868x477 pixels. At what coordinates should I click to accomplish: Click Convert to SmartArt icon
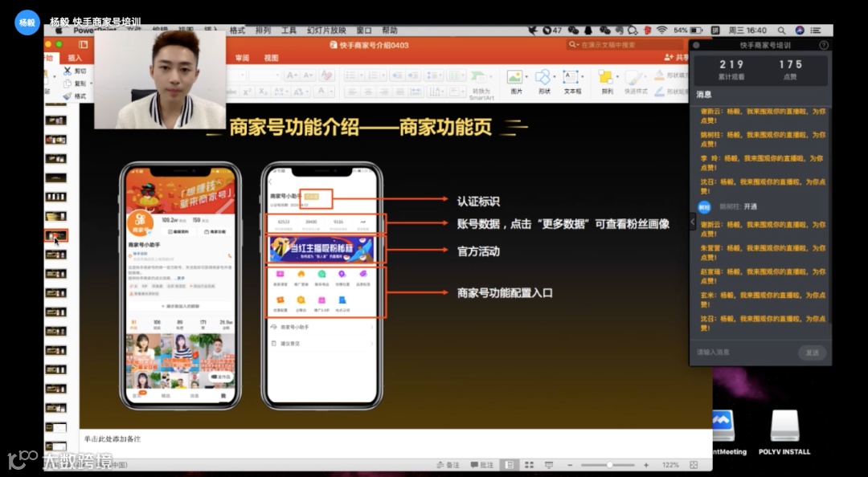tap(480, 78)
